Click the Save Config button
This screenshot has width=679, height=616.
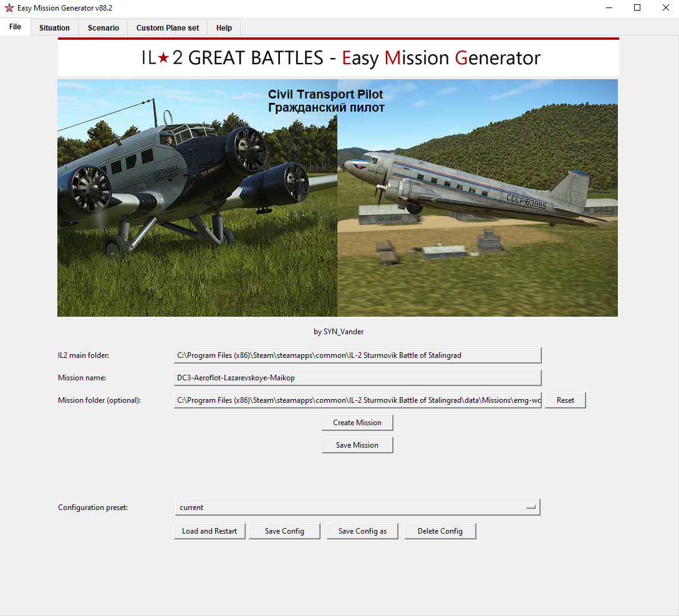click(284, 531)
